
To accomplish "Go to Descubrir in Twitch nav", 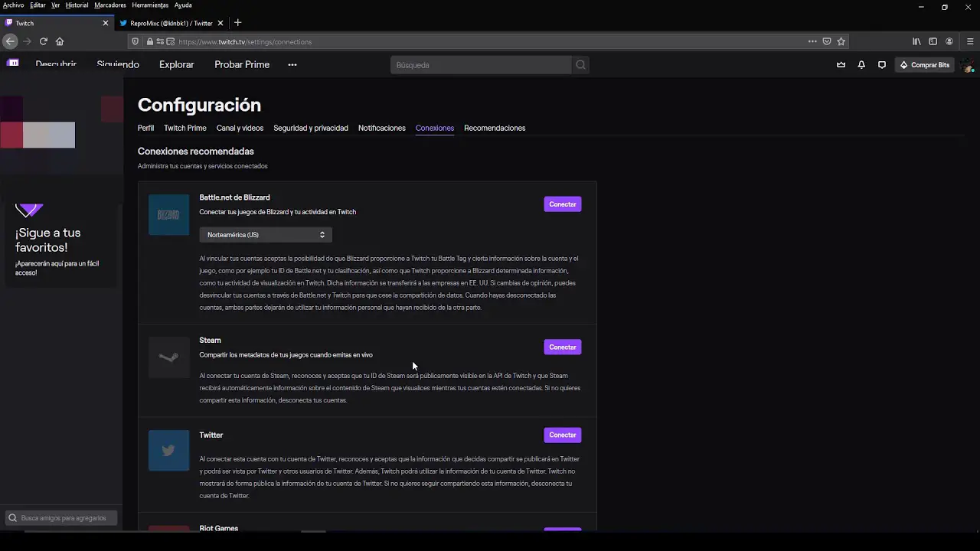I will click(56, 64).
